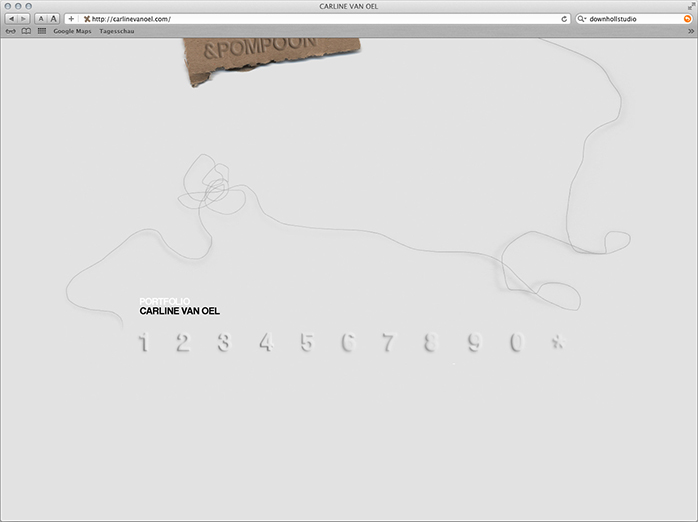This screenshot has width=698, height=522.
Task: Click the address bar URL field
Action: coord(320,19)
